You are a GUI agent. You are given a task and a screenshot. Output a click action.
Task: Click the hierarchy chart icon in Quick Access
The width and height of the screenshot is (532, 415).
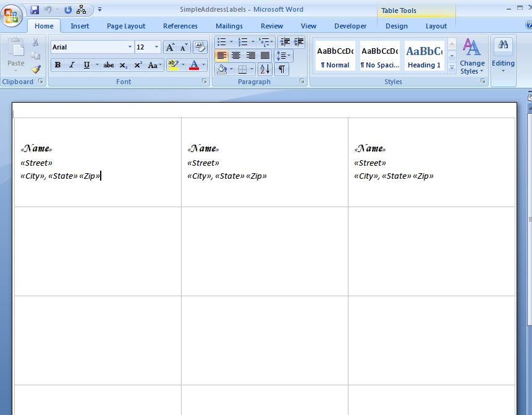click(x=81, y=9)
